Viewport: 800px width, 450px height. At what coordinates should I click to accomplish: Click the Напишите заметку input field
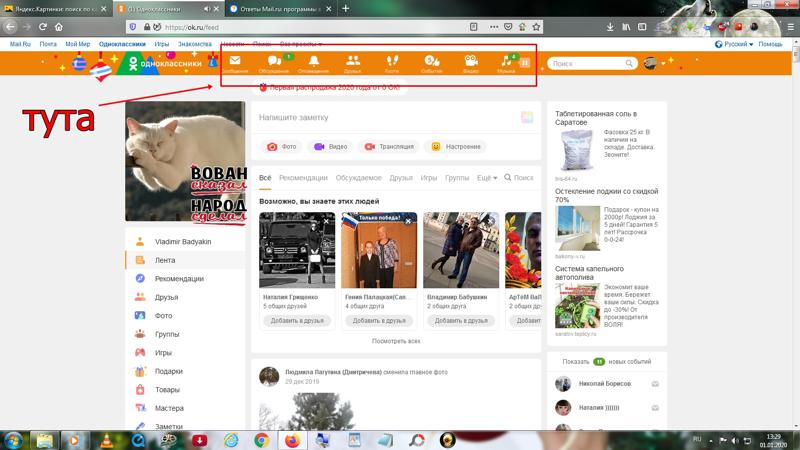(380, 118)
